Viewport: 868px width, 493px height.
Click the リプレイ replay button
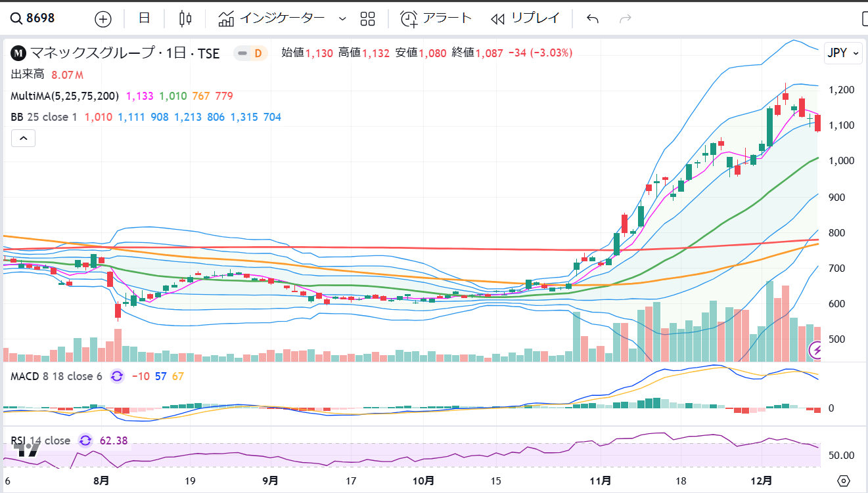click(x=524, y=19)
